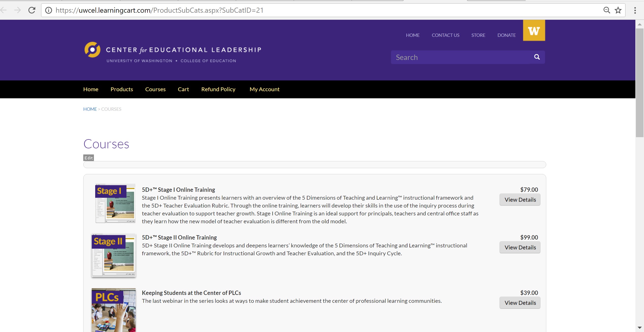Image resolution: width=644 pixels, height=332 pixels.
Task: Click the Center for Educational Leadership circular logo
Action: [x=92, y=50]
